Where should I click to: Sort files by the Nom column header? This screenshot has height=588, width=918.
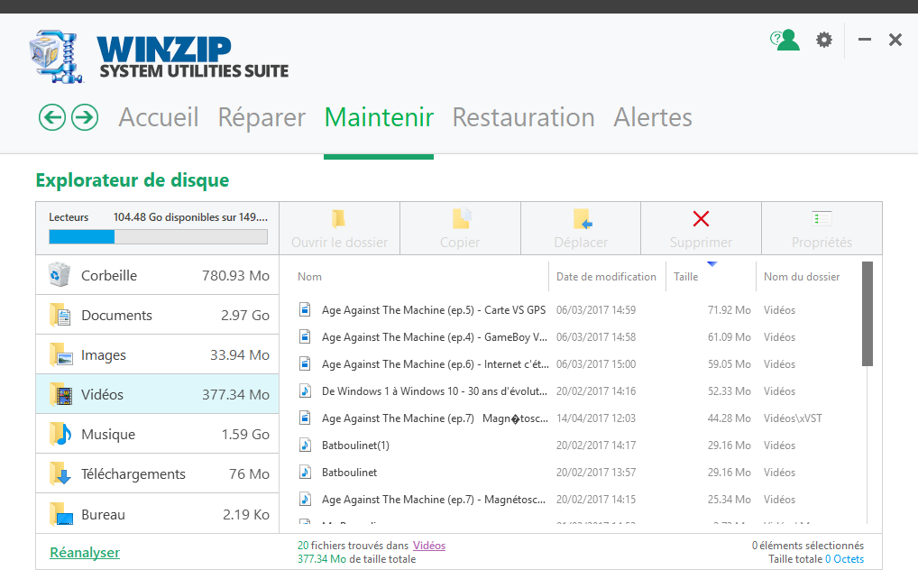pos(309,276)
